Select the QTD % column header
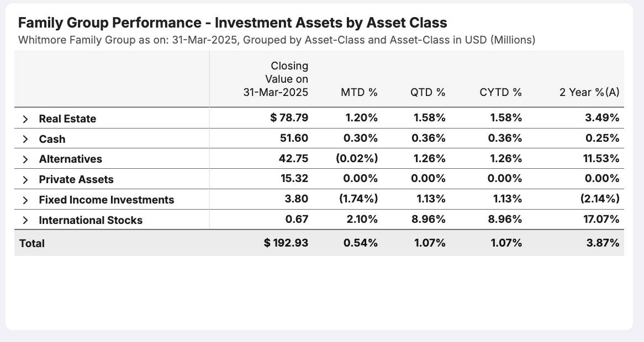This screenshot has width=644, height=342. [x=426, y=93]
